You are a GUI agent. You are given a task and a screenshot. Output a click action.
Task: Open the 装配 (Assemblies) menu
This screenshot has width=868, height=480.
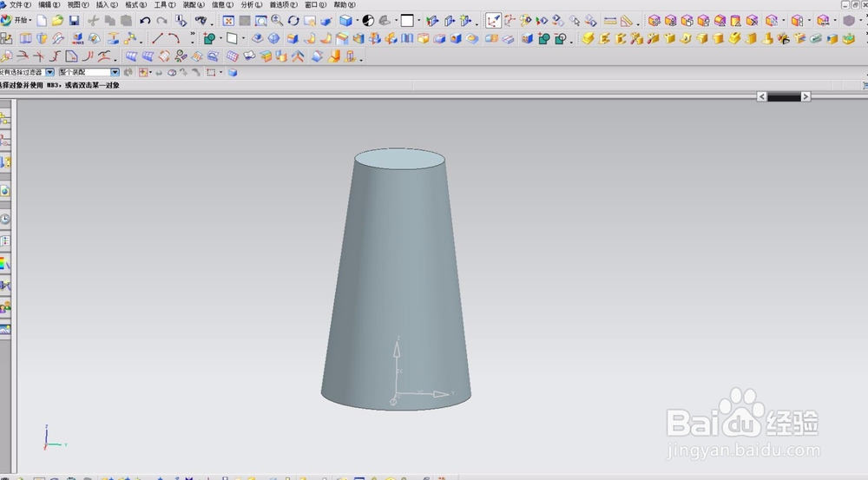tap(194, 5)
